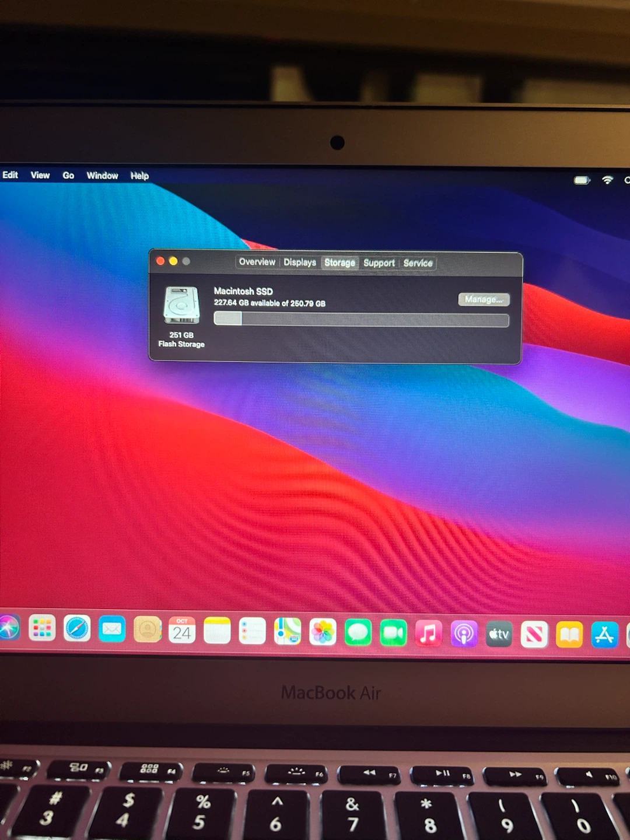The image size is (630, 840).
Task: Open the Mail app in Dock
Action: pos(112,629)
